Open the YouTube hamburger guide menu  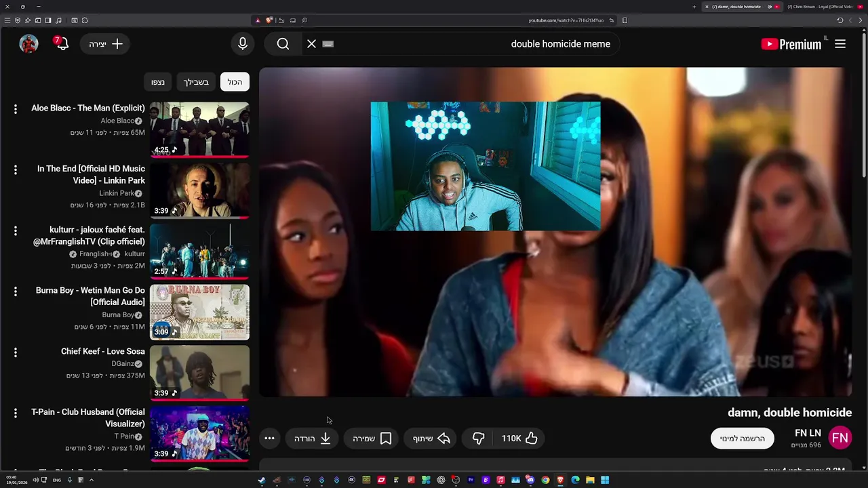pyautogui.click(x=840, y=44)
